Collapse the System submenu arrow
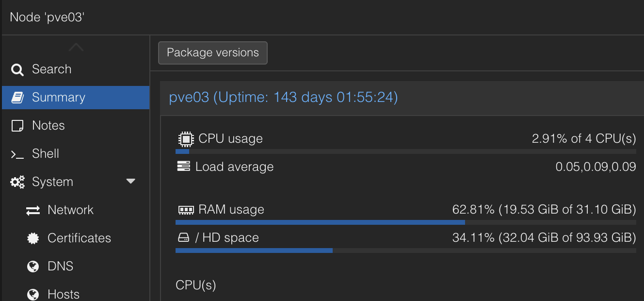Viewport: 644px width, 301px height. click(130, 182)
